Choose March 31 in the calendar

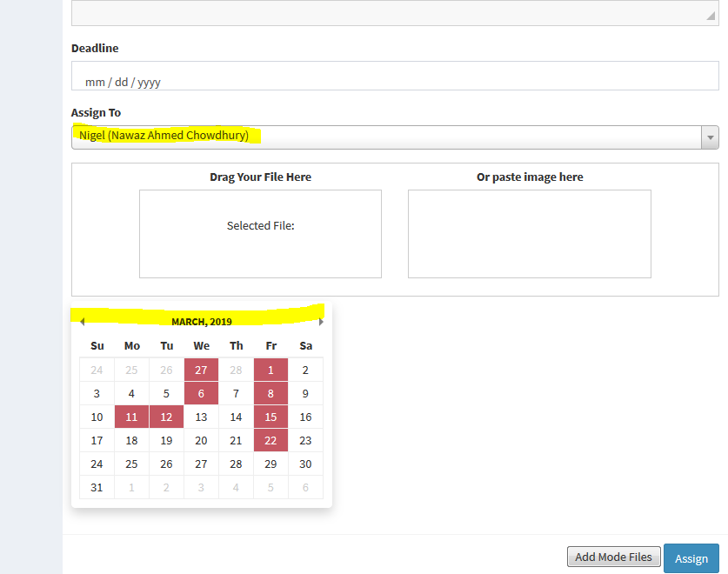pos(97,487)
